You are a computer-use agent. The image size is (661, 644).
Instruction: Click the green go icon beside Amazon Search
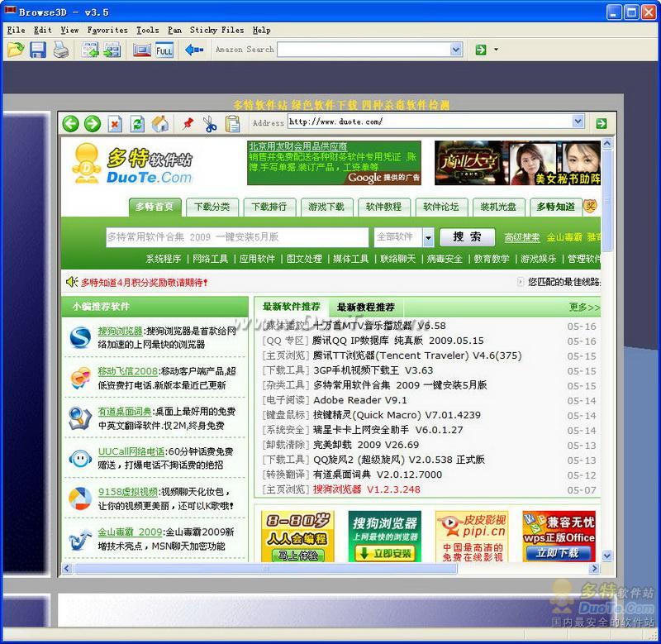(x=481, y=50)
